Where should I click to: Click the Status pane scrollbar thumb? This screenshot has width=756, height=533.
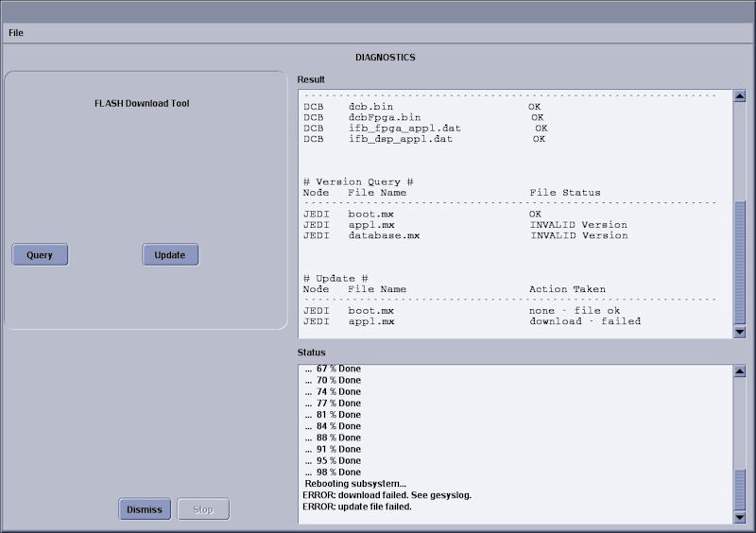click(740, 490)
